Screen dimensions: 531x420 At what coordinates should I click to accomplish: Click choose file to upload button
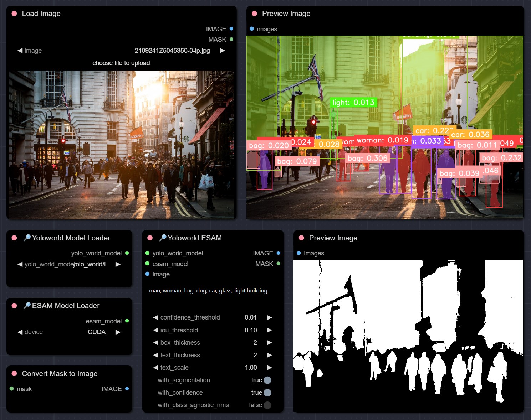[x=121, y=63]
